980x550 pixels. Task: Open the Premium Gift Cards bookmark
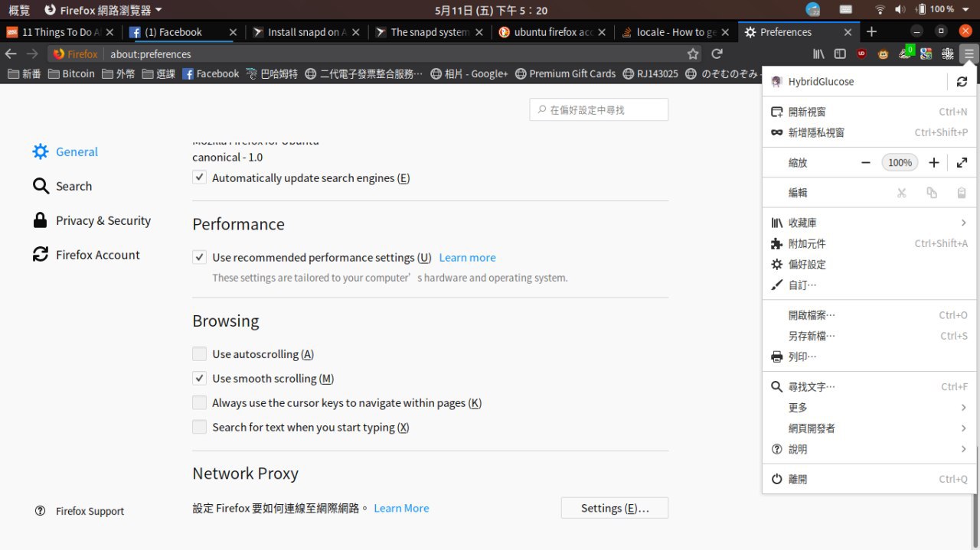565,73
